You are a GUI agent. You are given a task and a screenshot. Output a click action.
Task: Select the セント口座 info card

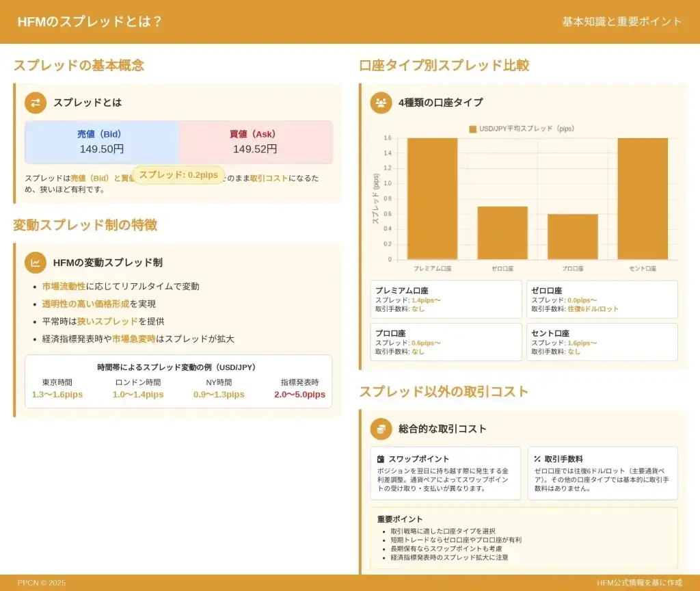[x=602, y=342]
